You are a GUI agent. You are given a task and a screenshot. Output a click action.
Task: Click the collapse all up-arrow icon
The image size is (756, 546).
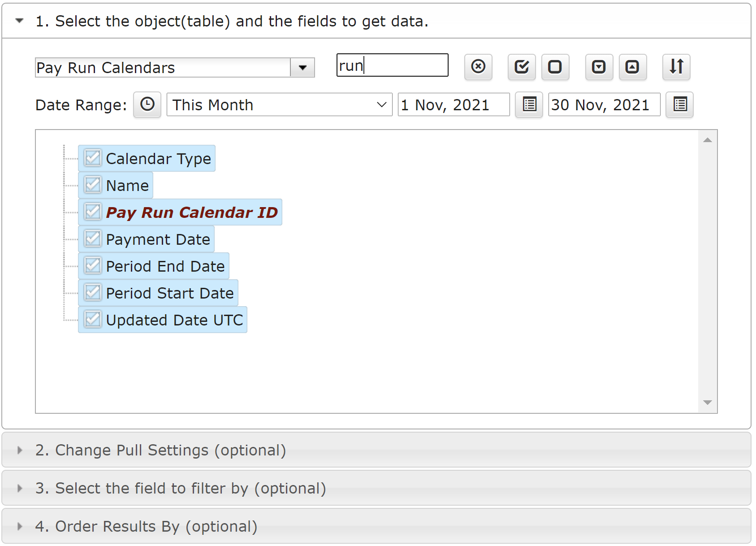tap(633, 67)
